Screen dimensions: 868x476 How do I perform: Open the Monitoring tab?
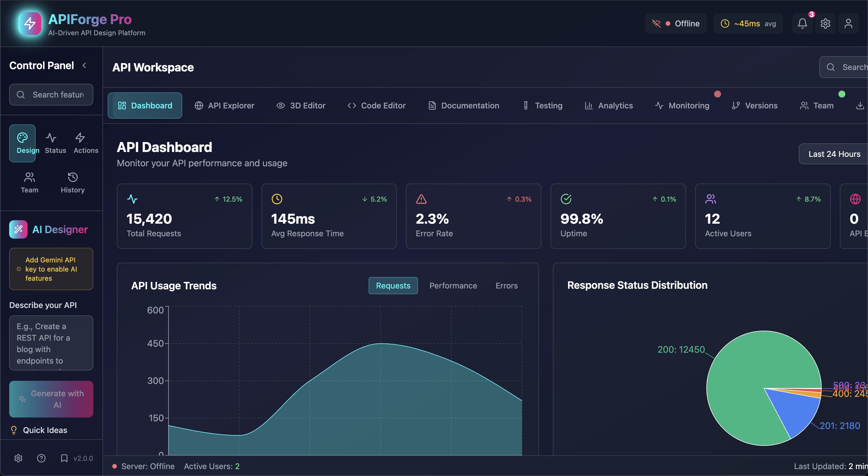point(682,106)
